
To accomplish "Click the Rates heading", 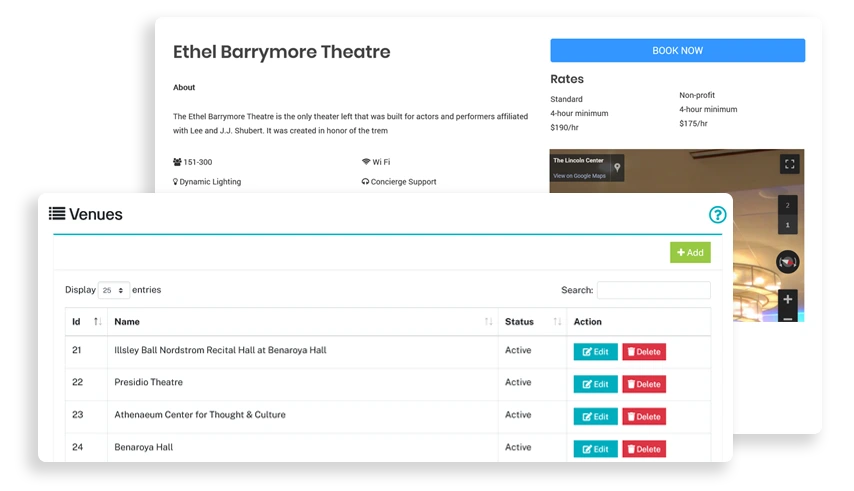I will point(567,79).
